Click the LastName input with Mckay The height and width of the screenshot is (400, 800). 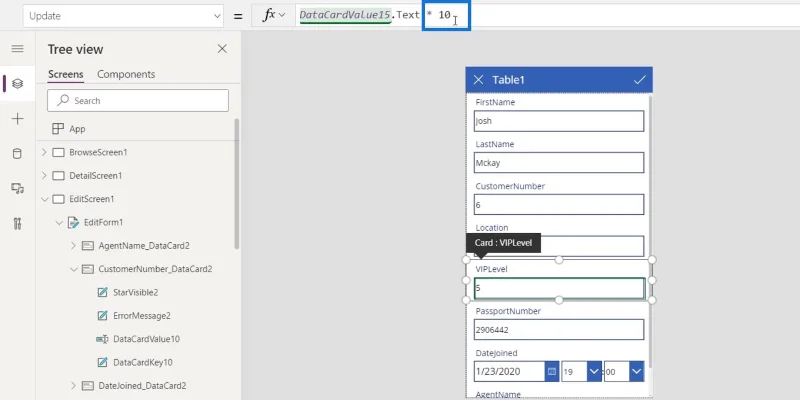[x=559, y=163]
